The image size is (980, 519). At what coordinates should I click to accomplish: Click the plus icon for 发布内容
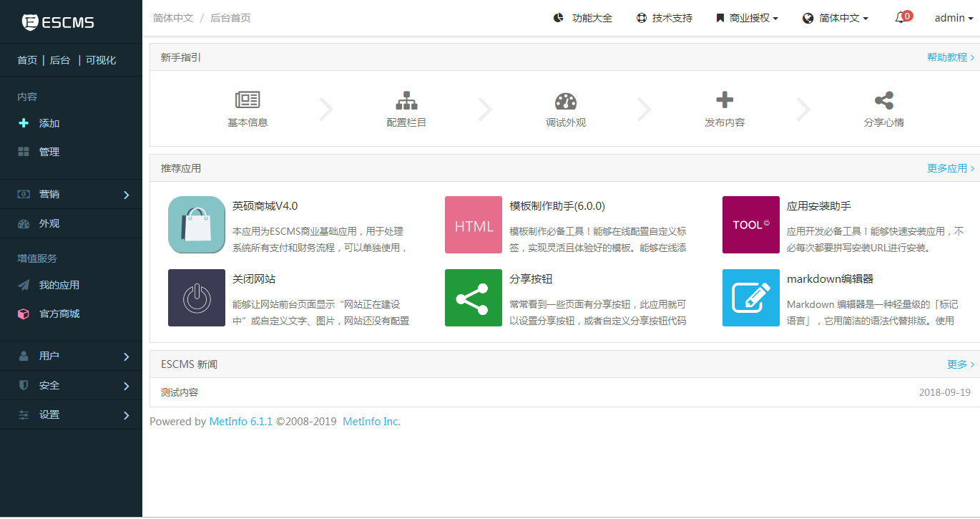(725, 100)
